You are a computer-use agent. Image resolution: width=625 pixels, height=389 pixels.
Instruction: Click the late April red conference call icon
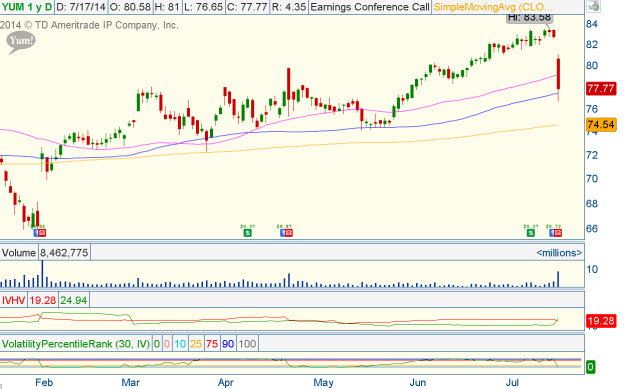[289, 233]
